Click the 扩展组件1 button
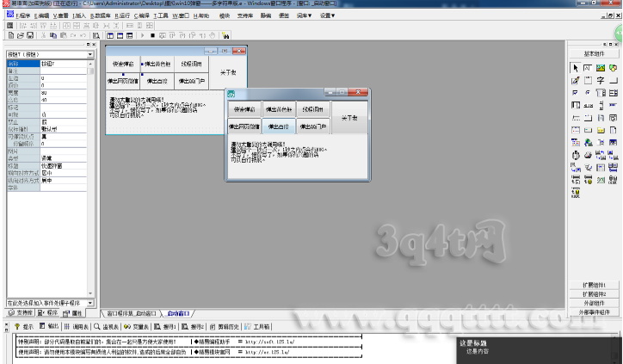 [x=594, y=285]
